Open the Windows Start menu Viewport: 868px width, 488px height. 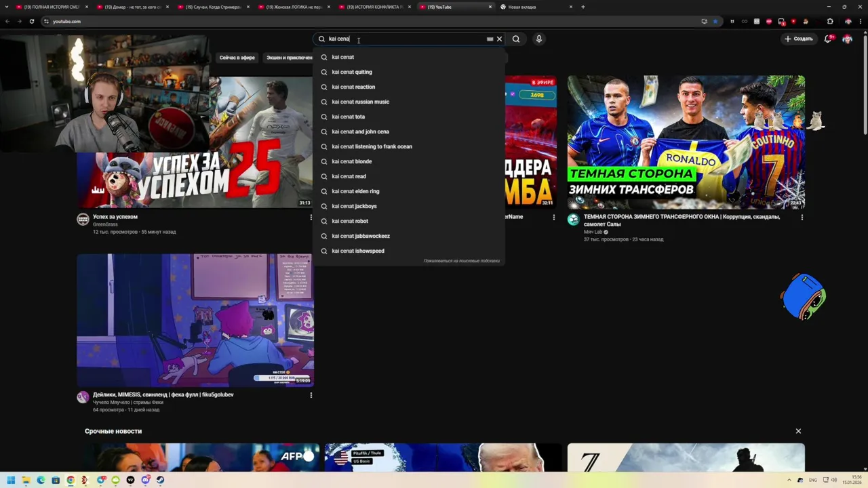pyautogui.click(x=11, y=480)
